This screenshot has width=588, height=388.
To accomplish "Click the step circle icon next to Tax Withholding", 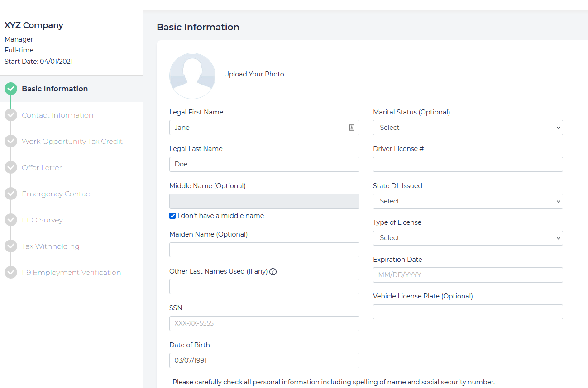I will click(x=11, y=246).
